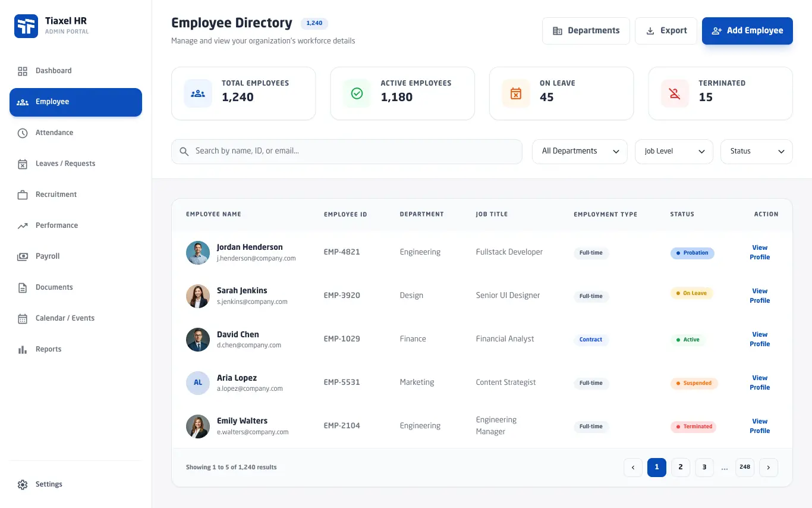Click the Leaves / Requests calendar icon
Screen dimensions: 812x508
pos(23,164)
